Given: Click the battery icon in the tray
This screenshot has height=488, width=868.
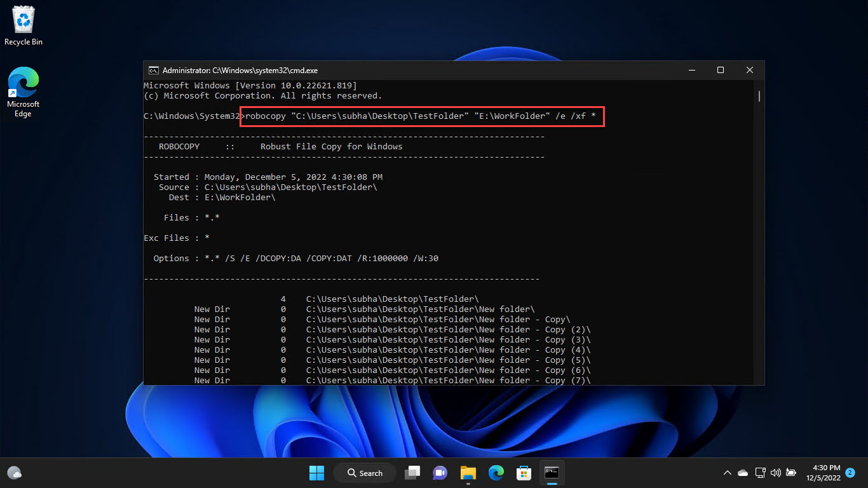Looking at the screenshot, I should tap(791, 473).
